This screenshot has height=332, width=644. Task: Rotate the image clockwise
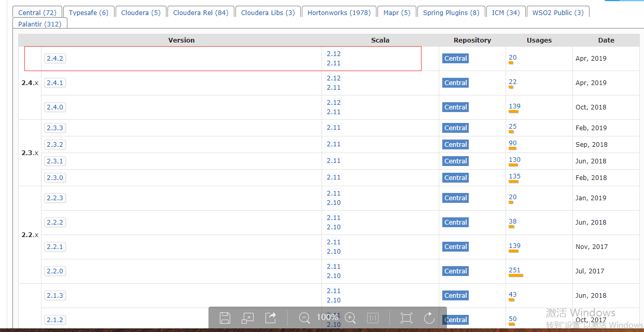429,318
